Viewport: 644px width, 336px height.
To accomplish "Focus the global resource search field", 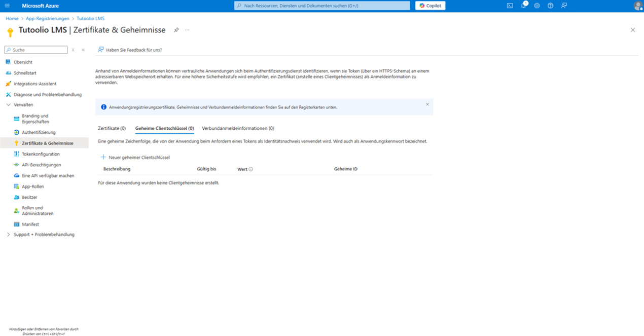I will tap(322, 6).
